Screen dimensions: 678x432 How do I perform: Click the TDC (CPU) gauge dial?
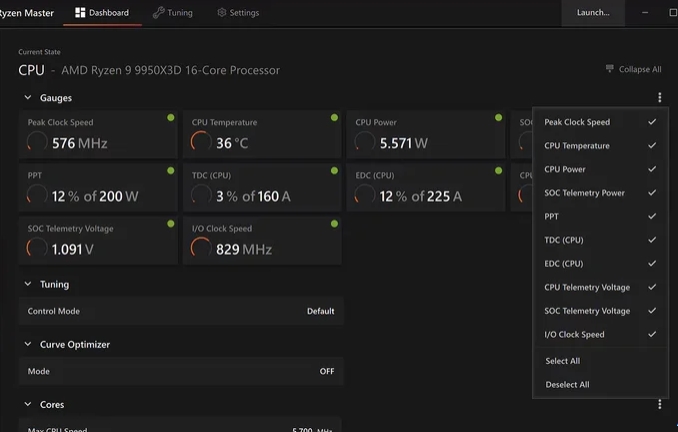pyautogui.click(x=201, y=195)
